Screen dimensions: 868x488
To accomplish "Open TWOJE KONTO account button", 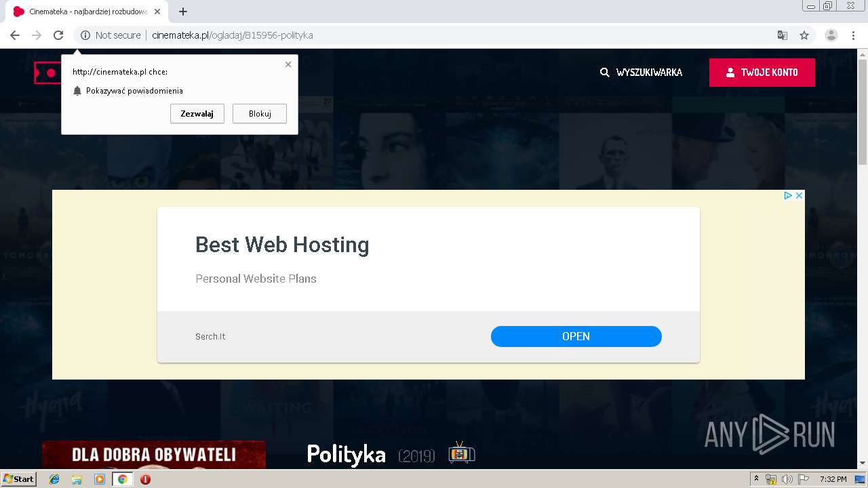I will point(762,73).
